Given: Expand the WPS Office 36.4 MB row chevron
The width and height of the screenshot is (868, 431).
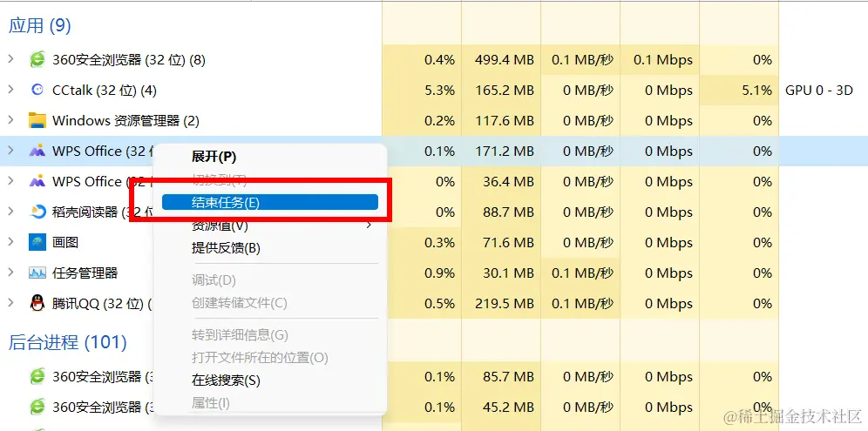Looking at the screenshot, I should 10,181.
